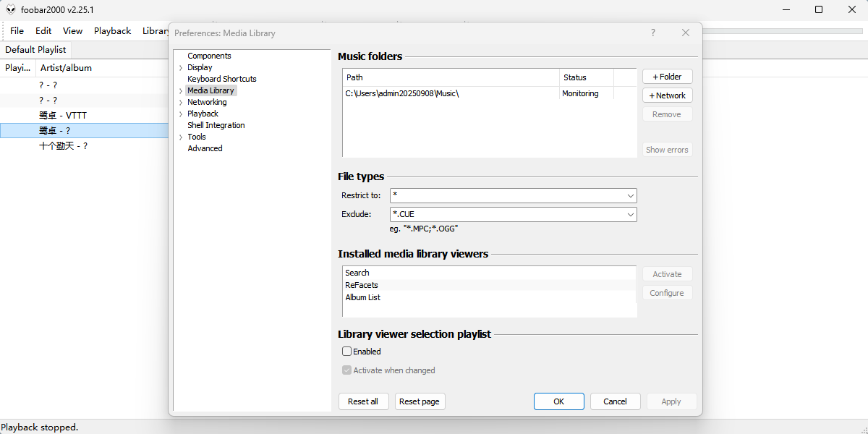Select ReFacets in the media library viewers list

(361, 284)
